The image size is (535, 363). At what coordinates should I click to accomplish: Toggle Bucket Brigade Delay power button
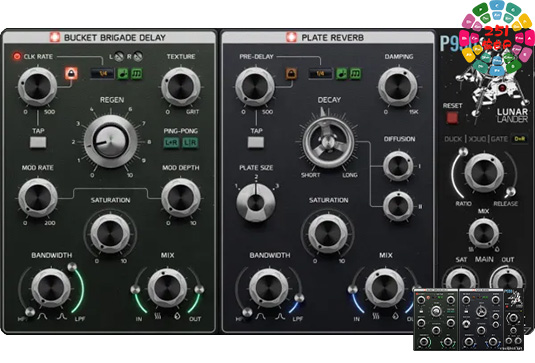[55, 37]
